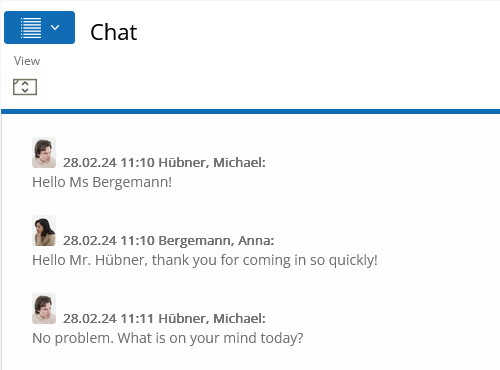500x370 pixels.
Task: Expand the view dropdown chevron
Action: tap(55, 27)
